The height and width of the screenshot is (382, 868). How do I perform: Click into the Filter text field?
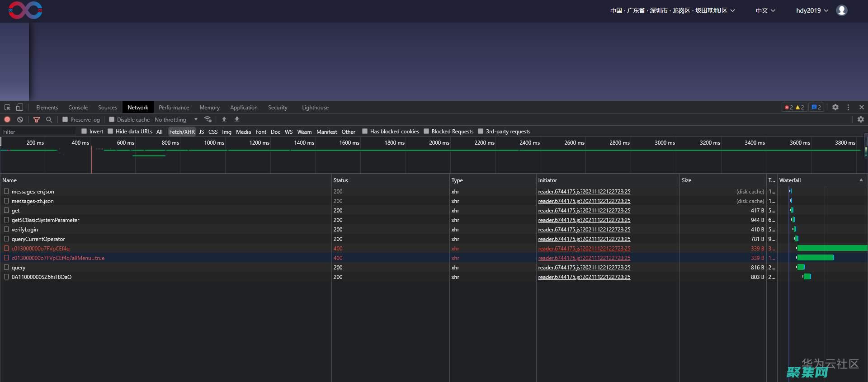tap(38, 132)
